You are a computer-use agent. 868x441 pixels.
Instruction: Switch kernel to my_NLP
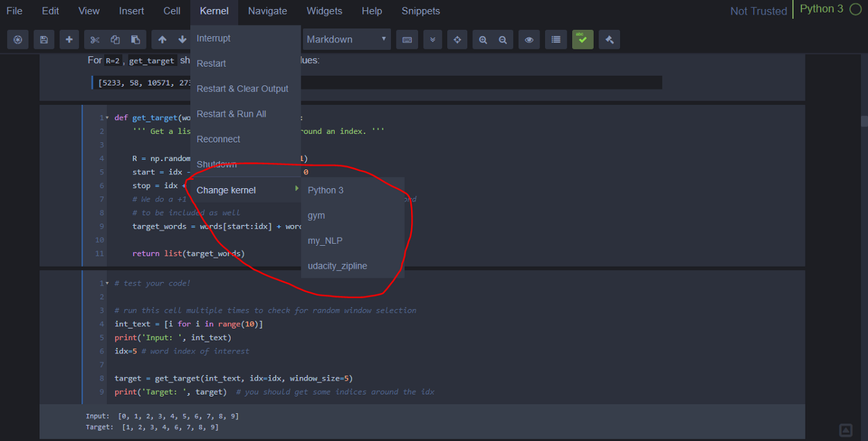point(353,240)
